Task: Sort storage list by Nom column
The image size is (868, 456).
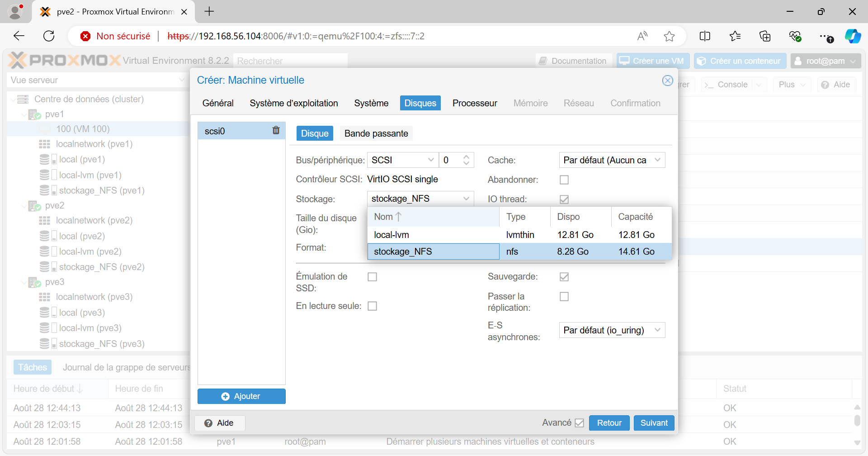Action: [x=434, y=217]
